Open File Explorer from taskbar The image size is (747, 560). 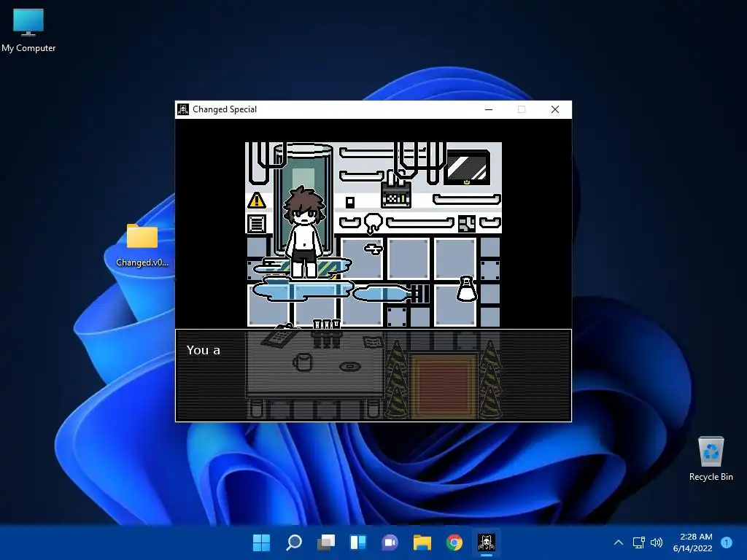tap(422, 542)
